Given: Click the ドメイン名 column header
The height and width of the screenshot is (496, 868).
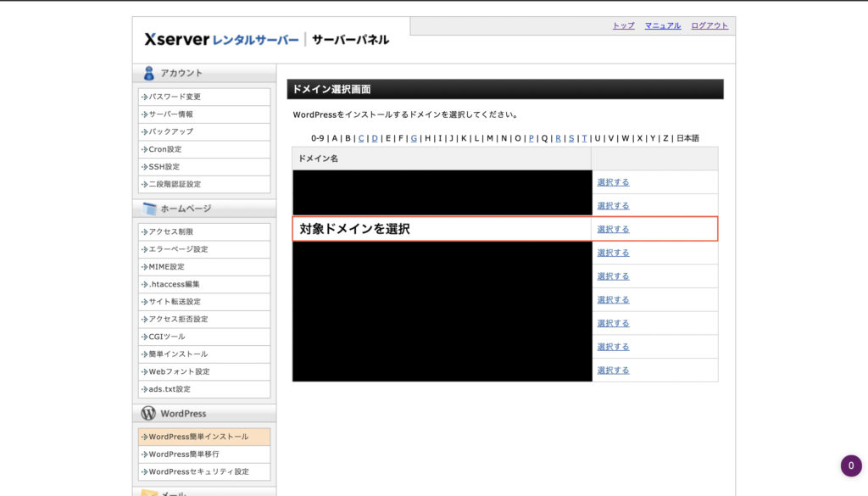Looking at the screenshot, I should click(442, 159).
